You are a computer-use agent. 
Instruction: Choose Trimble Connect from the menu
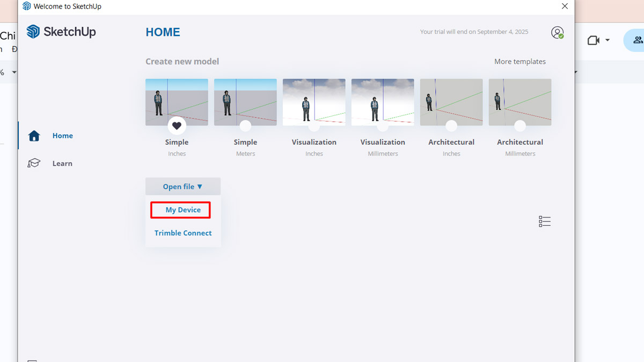[183, 233]
